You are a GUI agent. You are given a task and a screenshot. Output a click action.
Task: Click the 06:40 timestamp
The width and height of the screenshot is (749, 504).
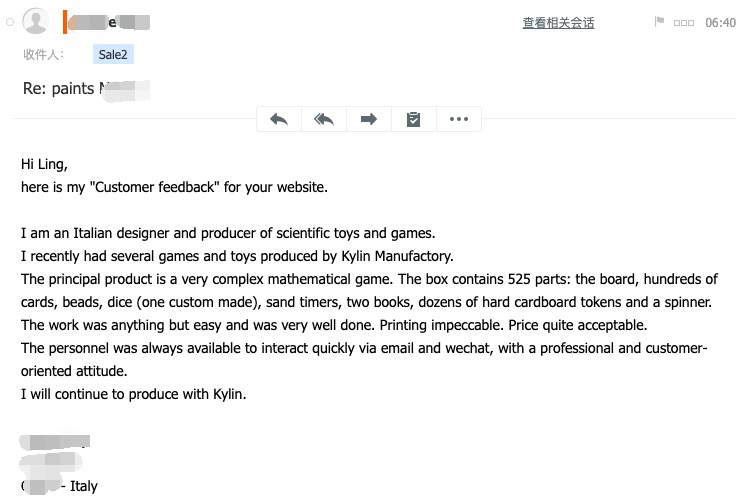(x=720, y=22)
